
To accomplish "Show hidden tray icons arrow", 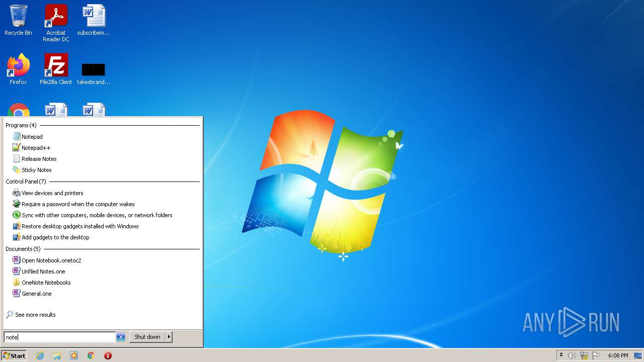I will coord(561,355).
